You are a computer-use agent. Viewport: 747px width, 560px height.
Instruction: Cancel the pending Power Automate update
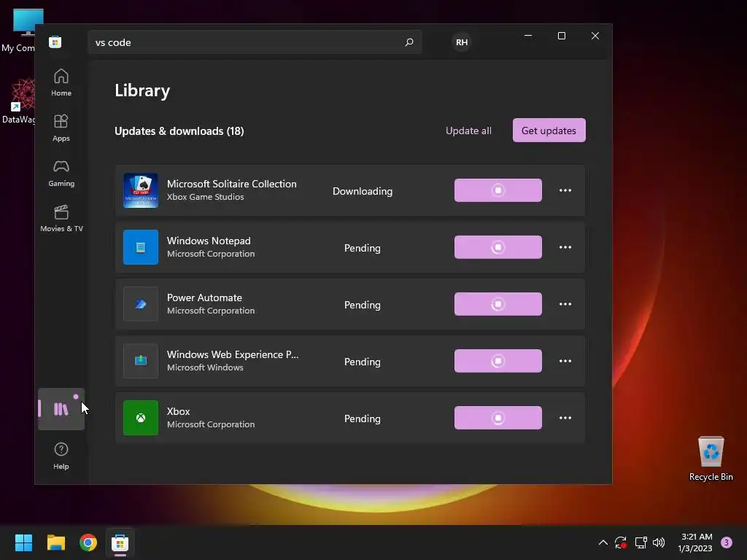498,304
